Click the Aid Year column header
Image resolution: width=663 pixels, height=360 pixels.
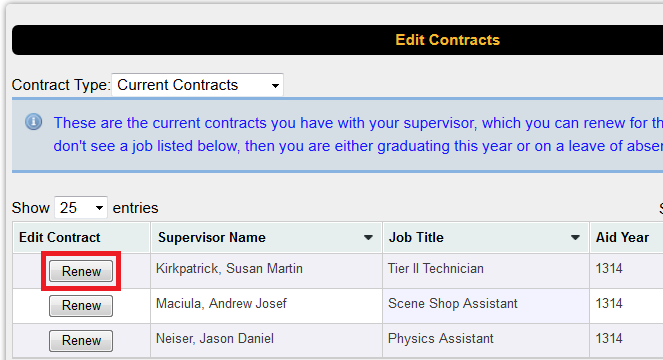pyautogui.click(x=627, y=237)
